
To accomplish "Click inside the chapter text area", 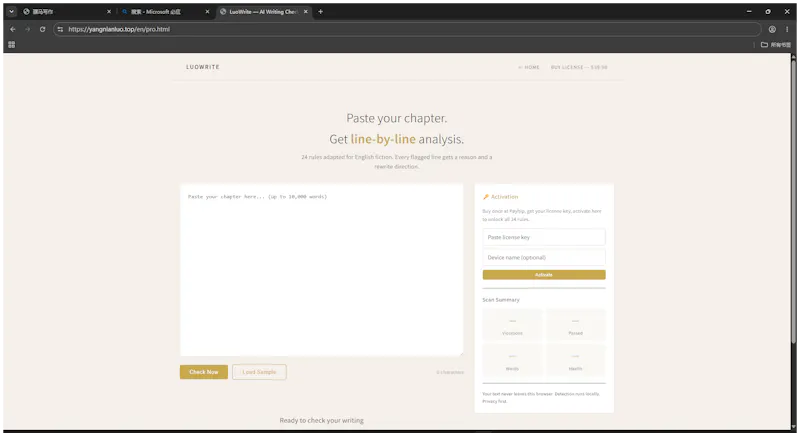I will 321,270.
